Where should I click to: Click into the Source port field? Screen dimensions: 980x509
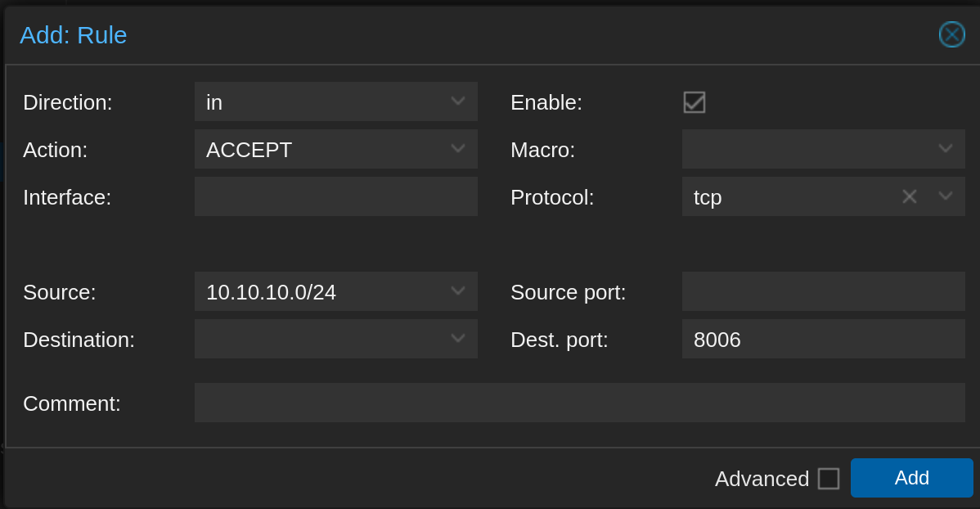pos(824,291)
